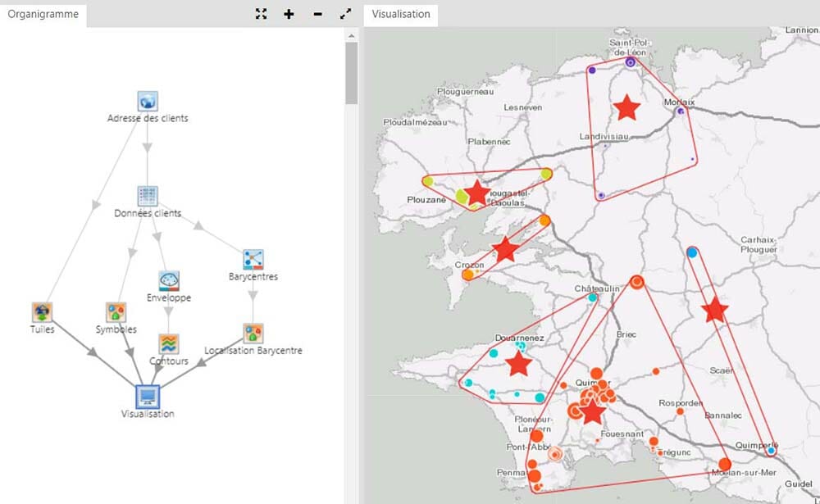
Task: Click the Adresse des clients node icon
Action: click(x=148, y=101)
